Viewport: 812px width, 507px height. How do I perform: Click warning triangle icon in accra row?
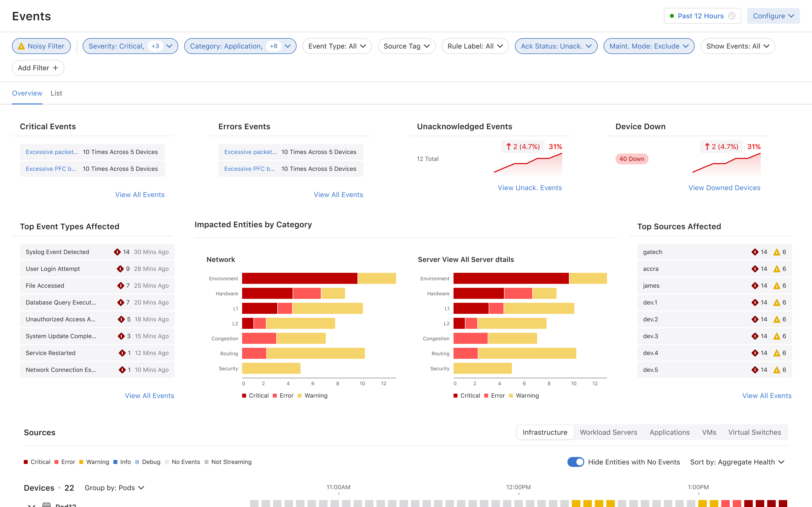pyautogui.click(x=776, y=269)
